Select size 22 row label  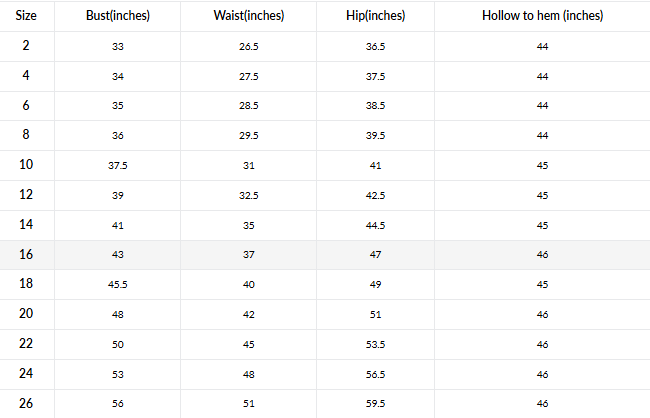tap(26, 344)
